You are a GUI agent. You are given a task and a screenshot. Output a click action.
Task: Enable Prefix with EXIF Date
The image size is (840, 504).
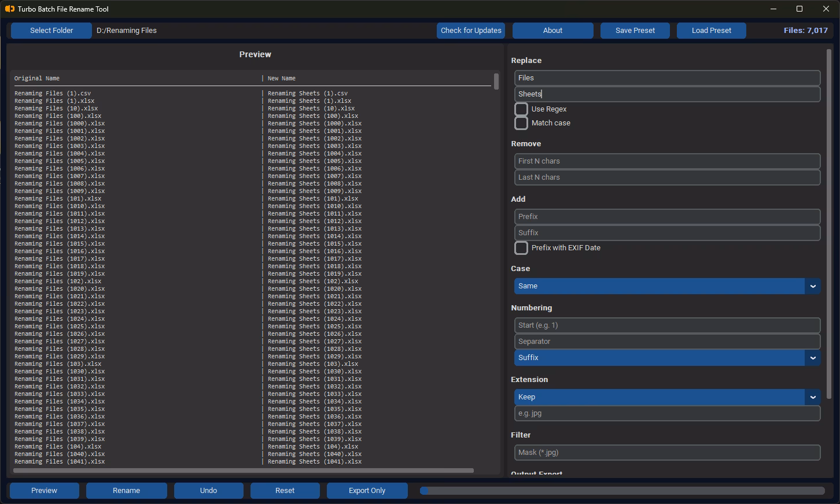point(521,248)
